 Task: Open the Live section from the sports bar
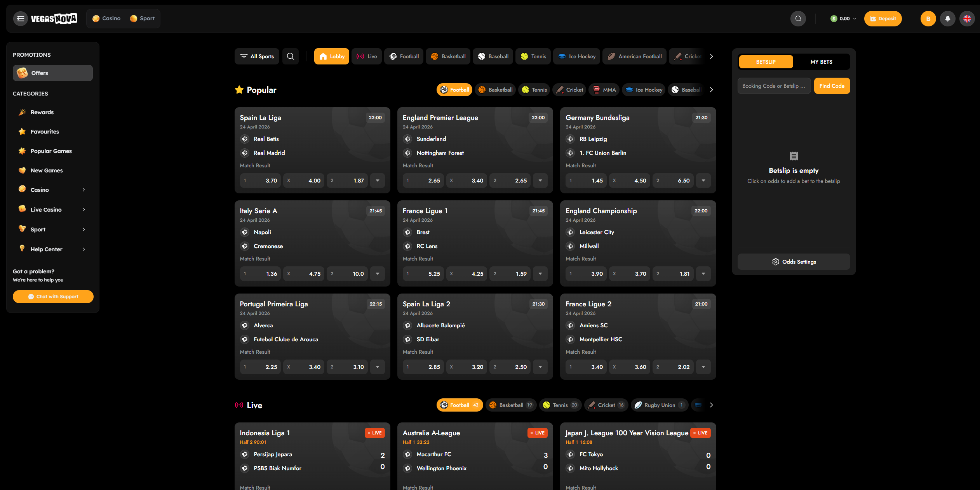coord(366,56)
